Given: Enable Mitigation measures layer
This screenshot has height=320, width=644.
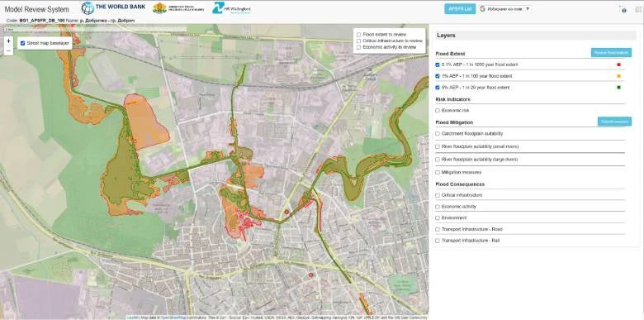Looking at the screenshot, I should [x=438, y=172].
